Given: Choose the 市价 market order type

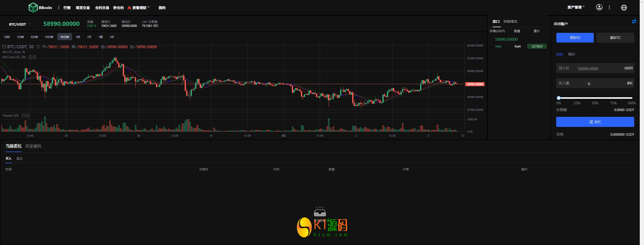Looking at the screenshot, I should [560, 54].
